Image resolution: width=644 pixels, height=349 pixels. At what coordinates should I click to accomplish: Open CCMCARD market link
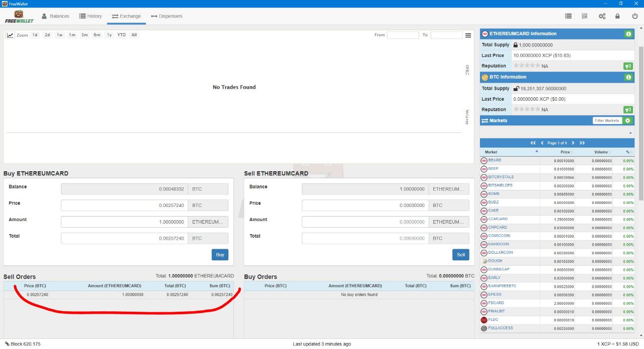[x=498, y=219]
